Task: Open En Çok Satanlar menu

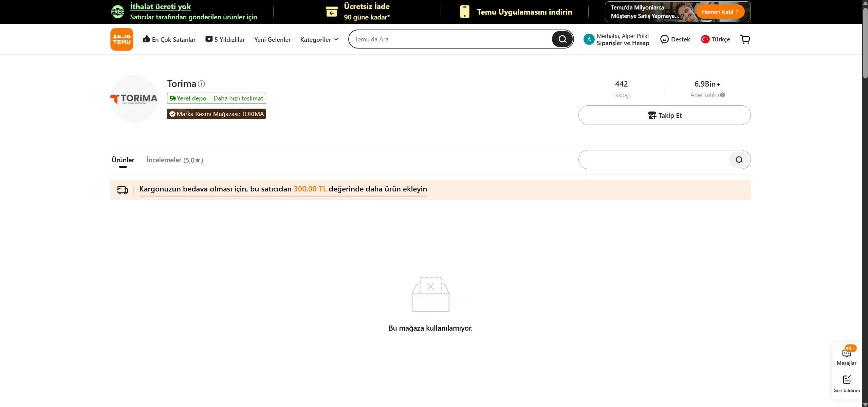Action: (169, 39)
